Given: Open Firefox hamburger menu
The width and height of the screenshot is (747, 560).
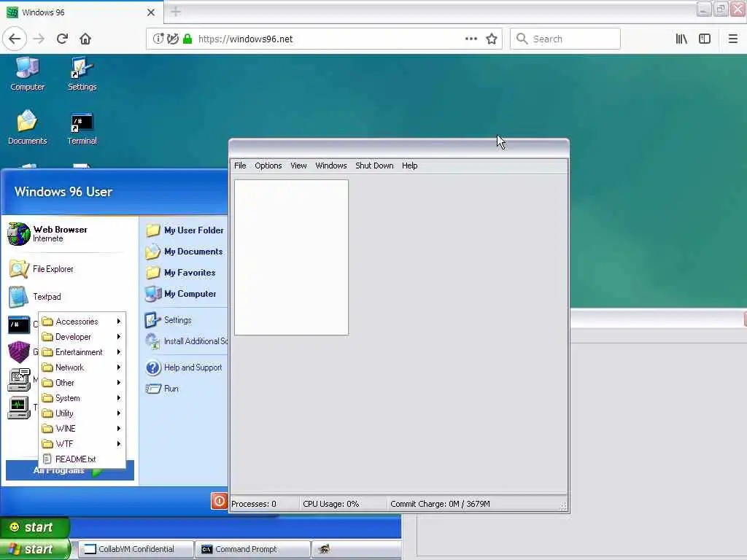Looking at the screenshot, I should point(733,39).
